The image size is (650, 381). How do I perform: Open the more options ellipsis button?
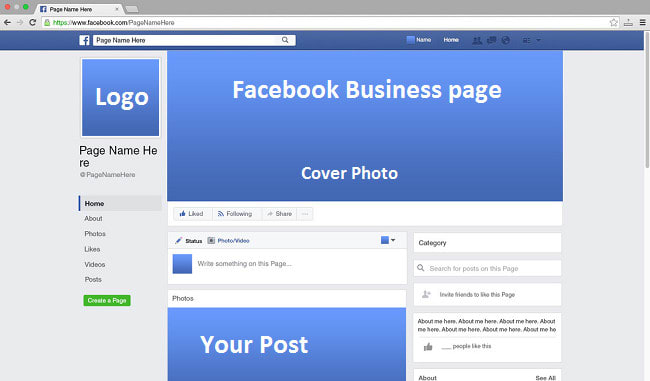(x=305, y=214)
